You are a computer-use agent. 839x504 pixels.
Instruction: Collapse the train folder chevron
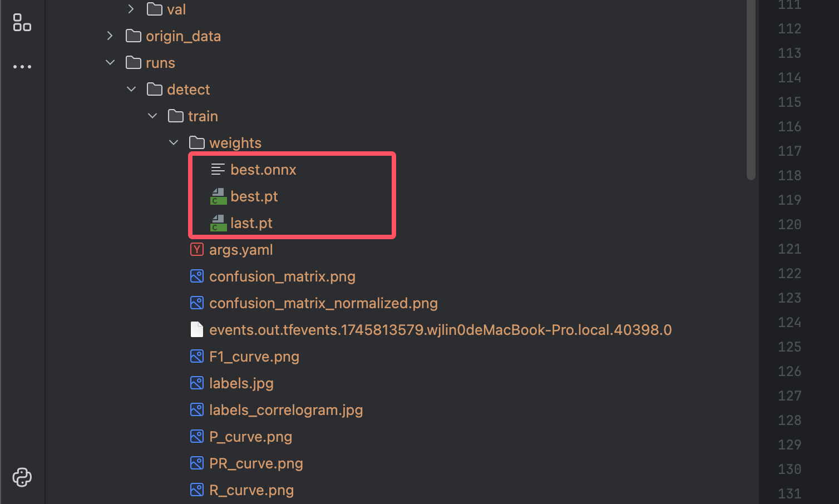(x=152, y=116)
